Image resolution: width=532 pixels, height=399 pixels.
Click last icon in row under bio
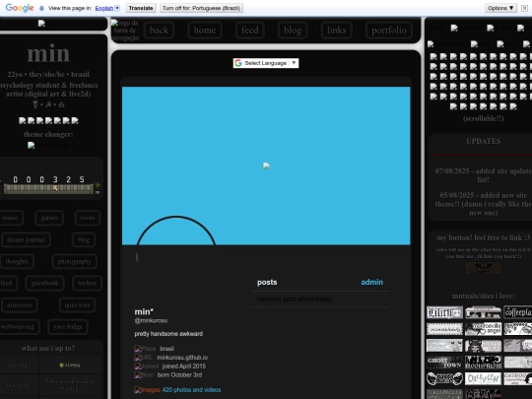tap(75, 120)
